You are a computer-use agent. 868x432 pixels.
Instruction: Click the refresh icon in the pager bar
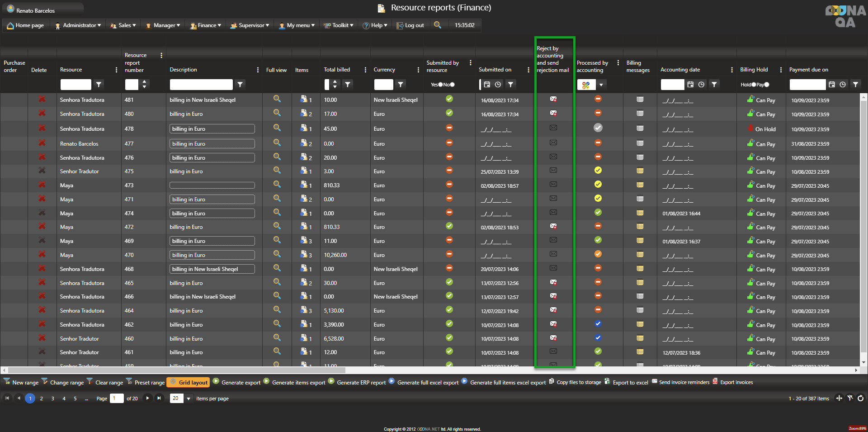tap(860, 398)
